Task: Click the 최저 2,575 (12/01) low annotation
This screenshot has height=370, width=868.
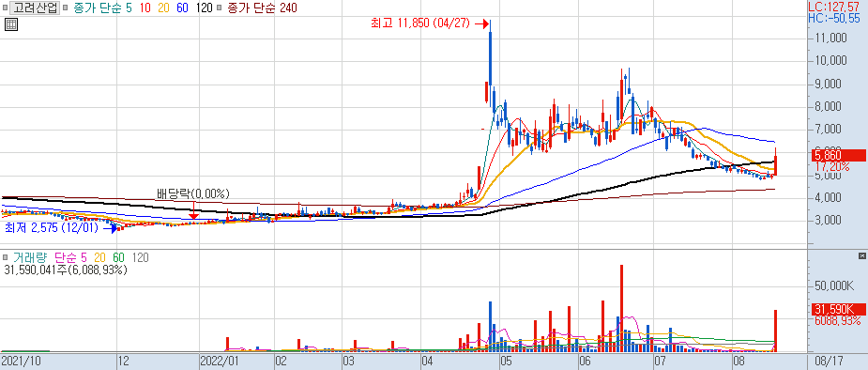Action: [51, 227]
